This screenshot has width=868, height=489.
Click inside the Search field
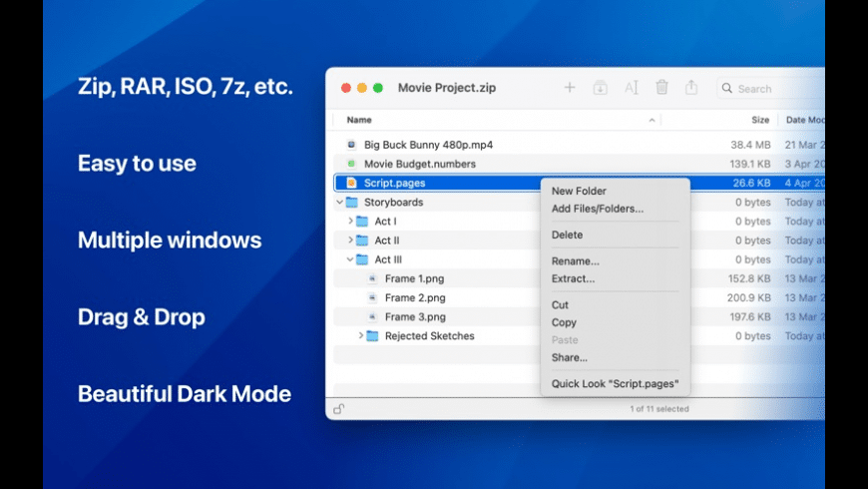pyautogui.click(x=770, y=88)
